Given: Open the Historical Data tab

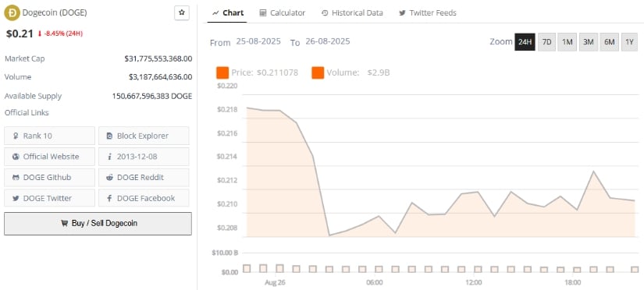Looking at the screenshot, I should click(352, 12).
